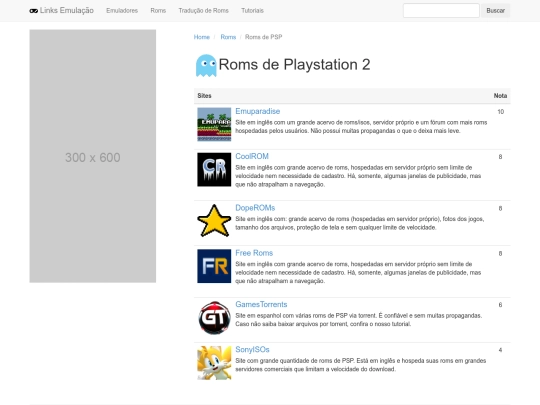Open the Emuparadise link

(258, 111)
